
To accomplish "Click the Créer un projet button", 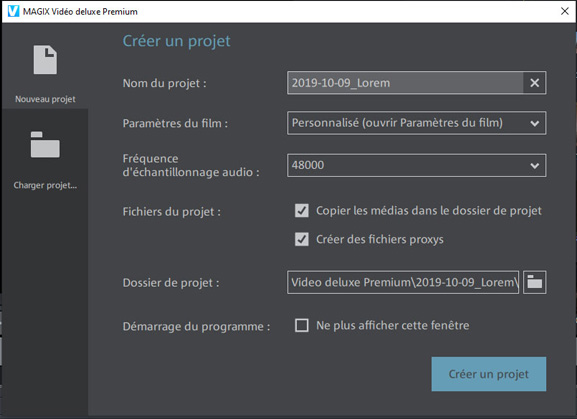I will (x=489, y=374).
